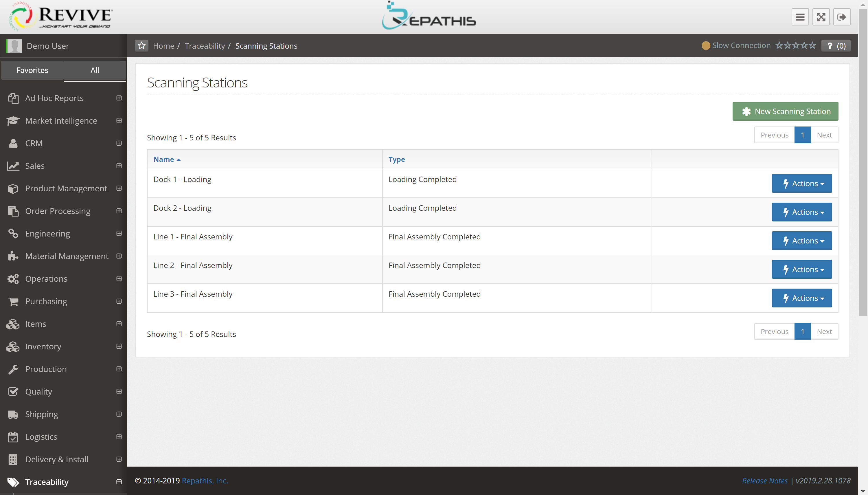Click top pagination Next button
Viewport: 868px width, 495px height.
[824, 135]
